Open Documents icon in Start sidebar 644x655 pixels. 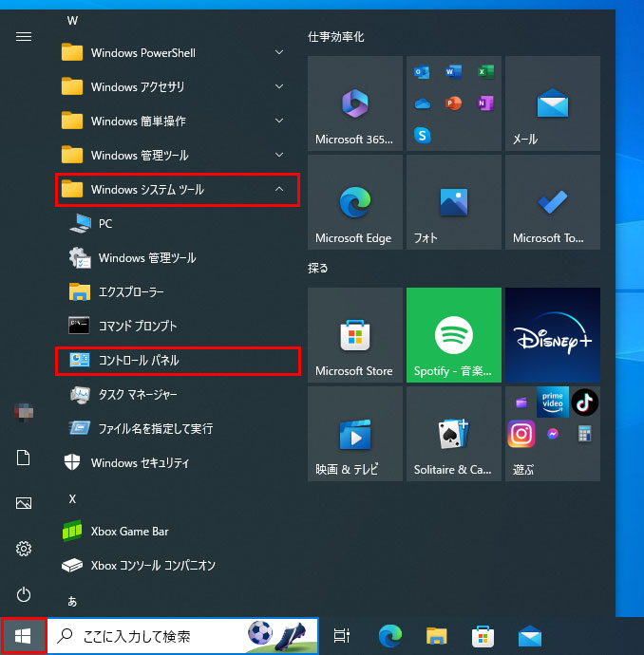coord(24,458)
